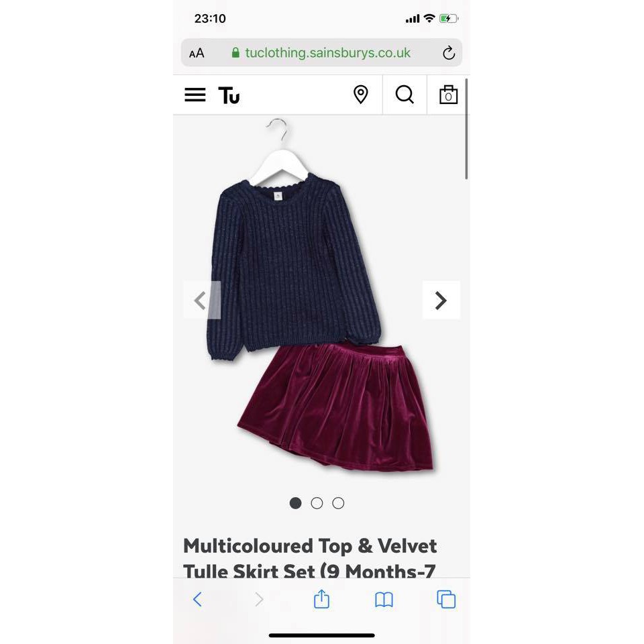Tap the Tu logo
This screenshot has width=644, height=644.
click(229, 95)
